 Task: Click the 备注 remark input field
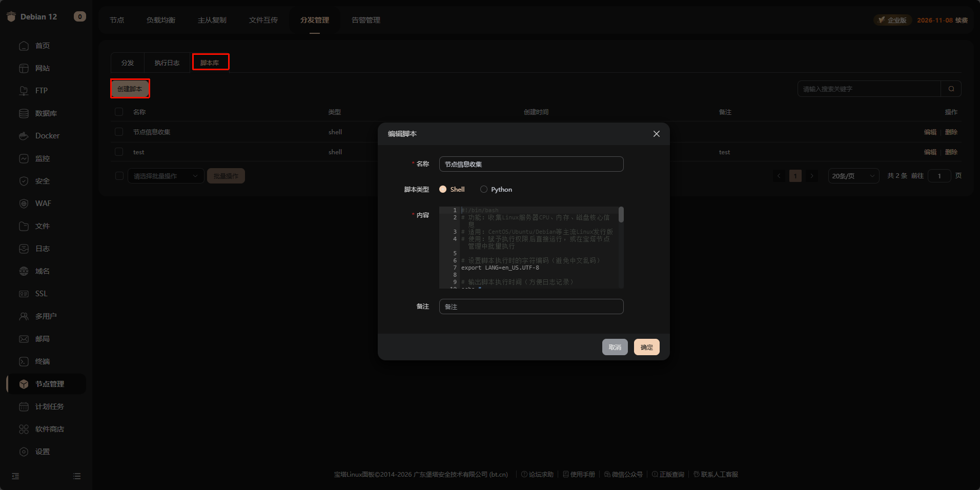pos(531,307)
